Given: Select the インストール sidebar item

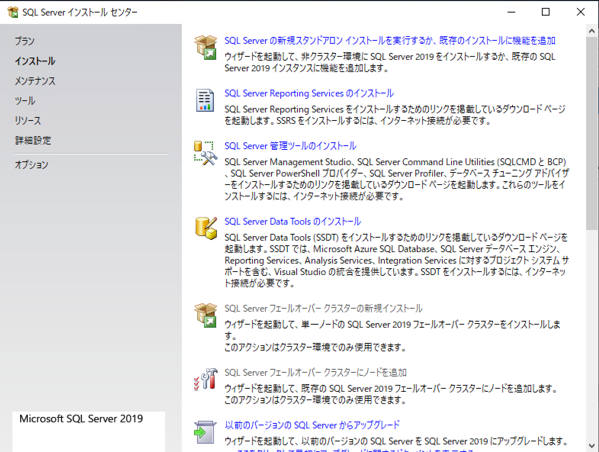Looking at the screenshot, I should 35,61.
